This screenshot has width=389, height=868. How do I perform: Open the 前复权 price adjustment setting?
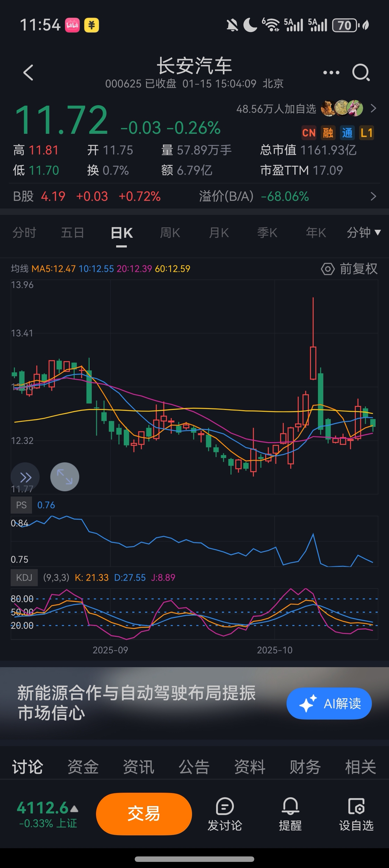click(358, 269)
